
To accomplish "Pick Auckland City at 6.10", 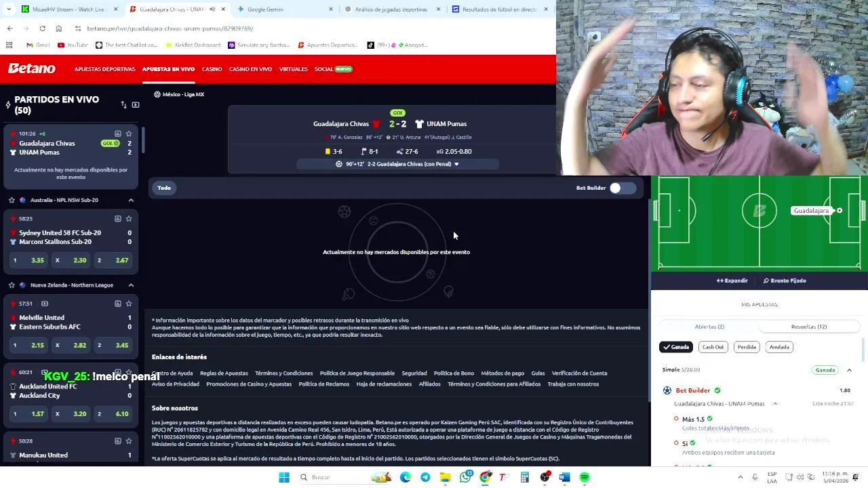I will coord(113,414).
